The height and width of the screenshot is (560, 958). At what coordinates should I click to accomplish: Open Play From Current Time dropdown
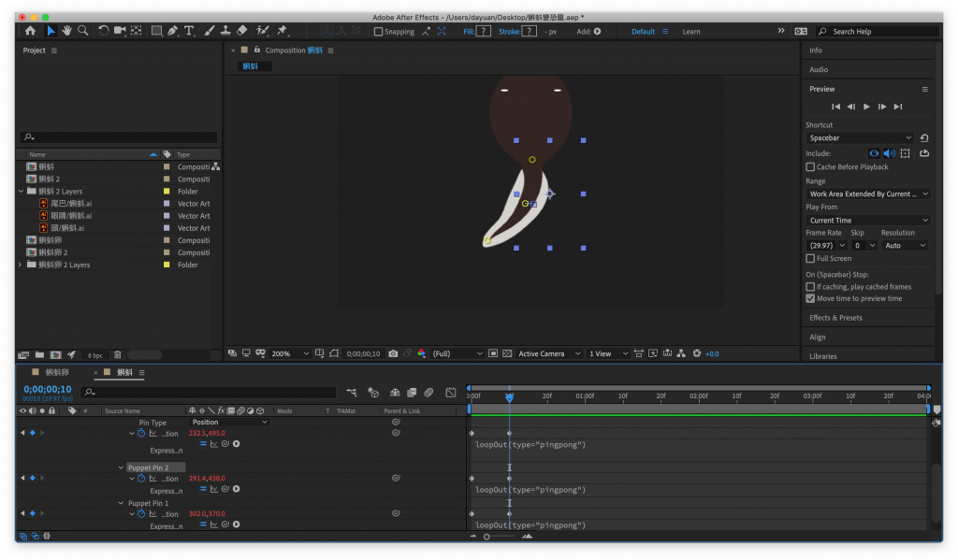(x=867, y=221)
